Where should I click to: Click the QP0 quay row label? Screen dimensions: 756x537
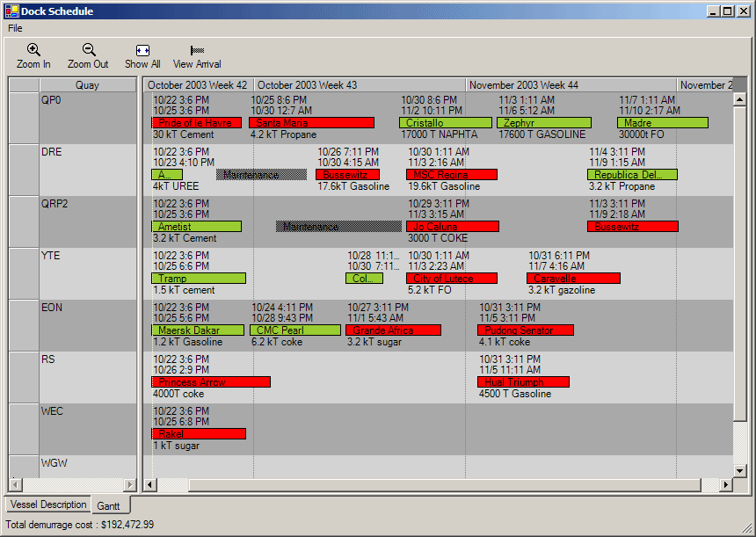(51, 100)
